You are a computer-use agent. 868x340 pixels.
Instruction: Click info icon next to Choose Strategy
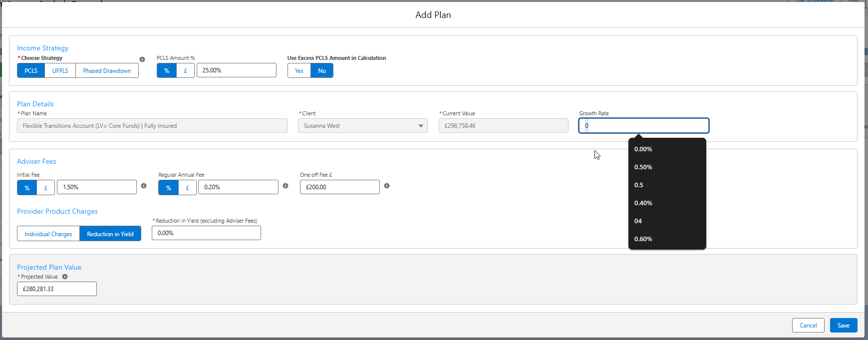point(142,59)
